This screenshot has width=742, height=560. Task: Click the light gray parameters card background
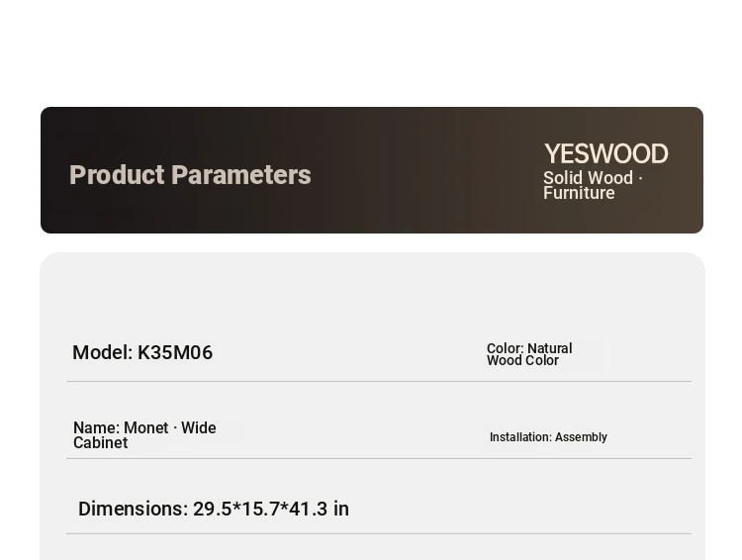(x=371, y=294)
